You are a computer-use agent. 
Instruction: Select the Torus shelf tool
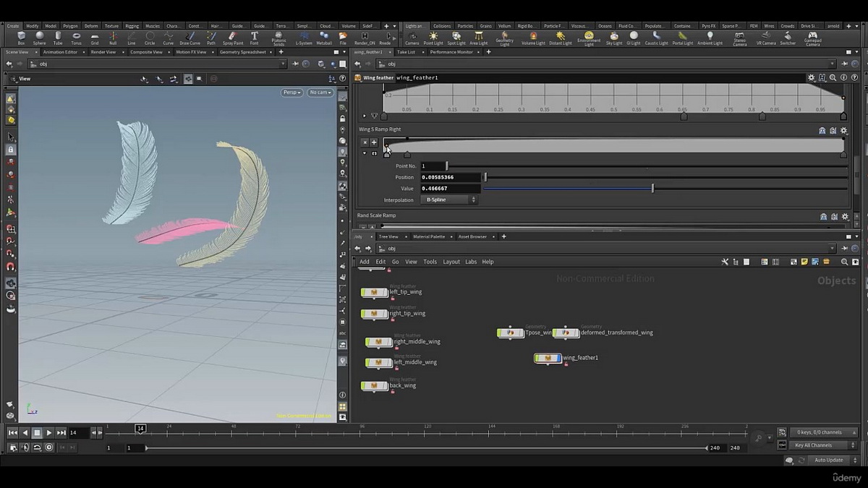pos(76,38)
